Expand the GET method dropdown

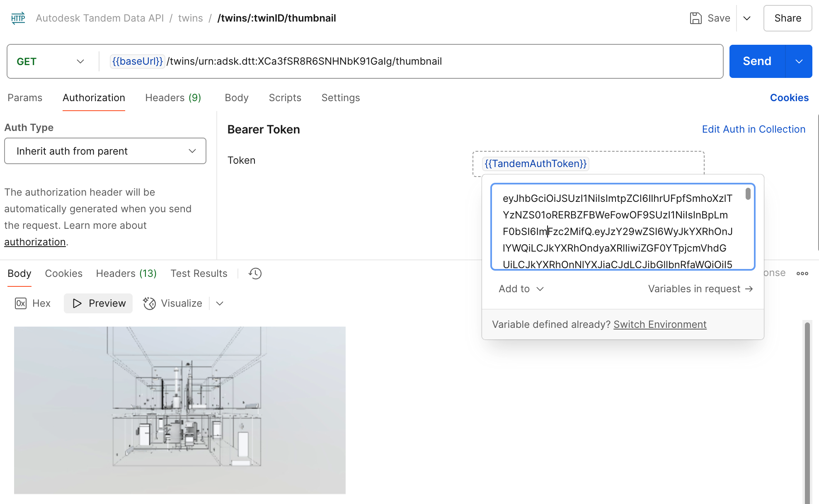coord(80,61)
